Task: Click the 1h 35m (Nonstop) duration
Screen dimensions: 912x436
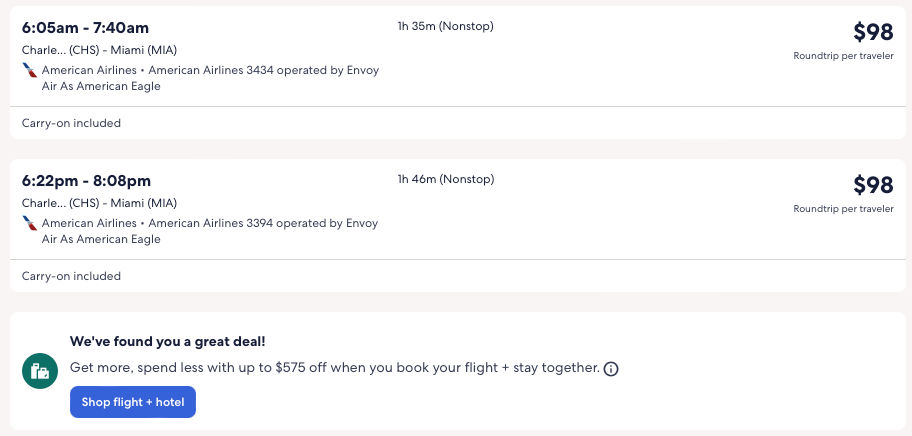Action: tap(445, 26)
